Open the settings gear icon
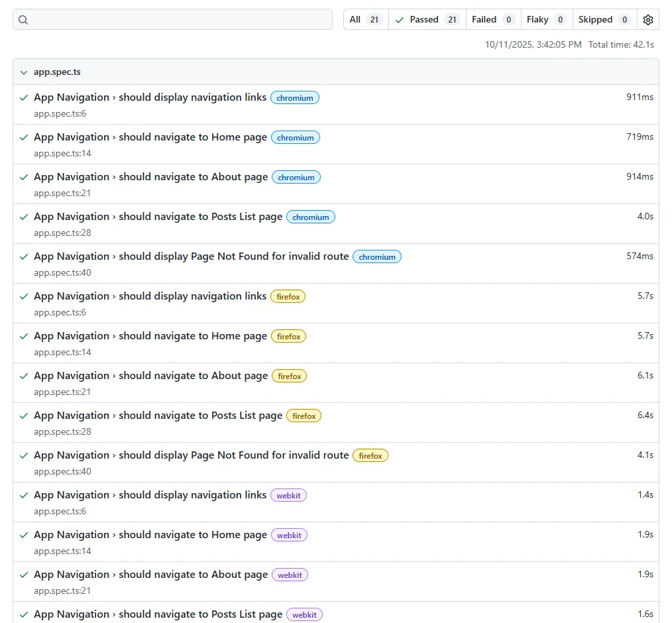 click(x=647, y=20)
